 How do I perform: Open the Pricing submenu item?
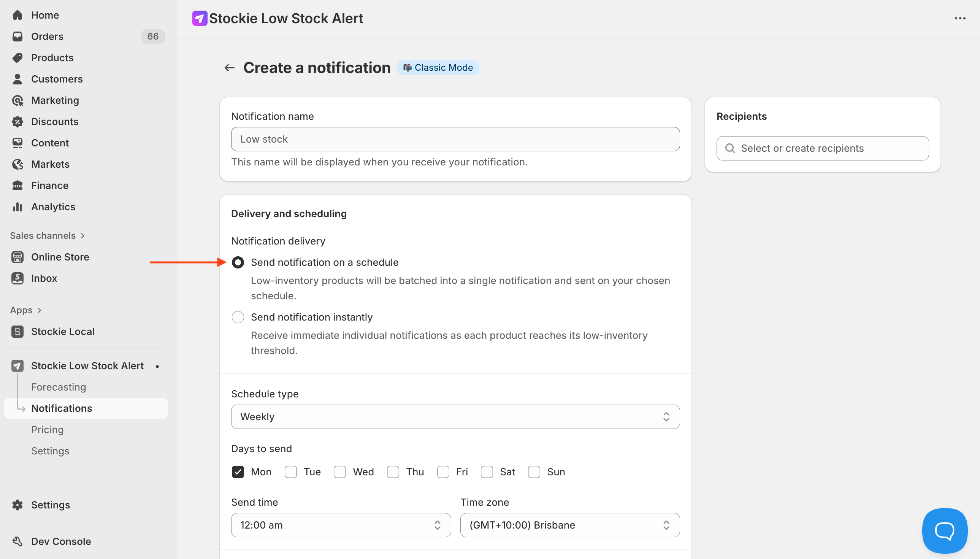48,430
